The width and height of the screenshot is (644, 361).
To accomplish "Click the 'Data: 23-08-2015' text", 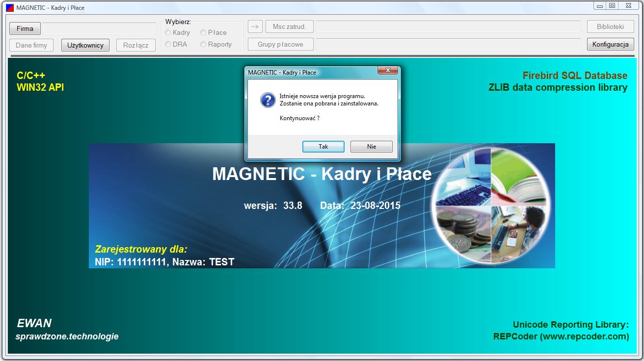I will [x=360, y=206].
